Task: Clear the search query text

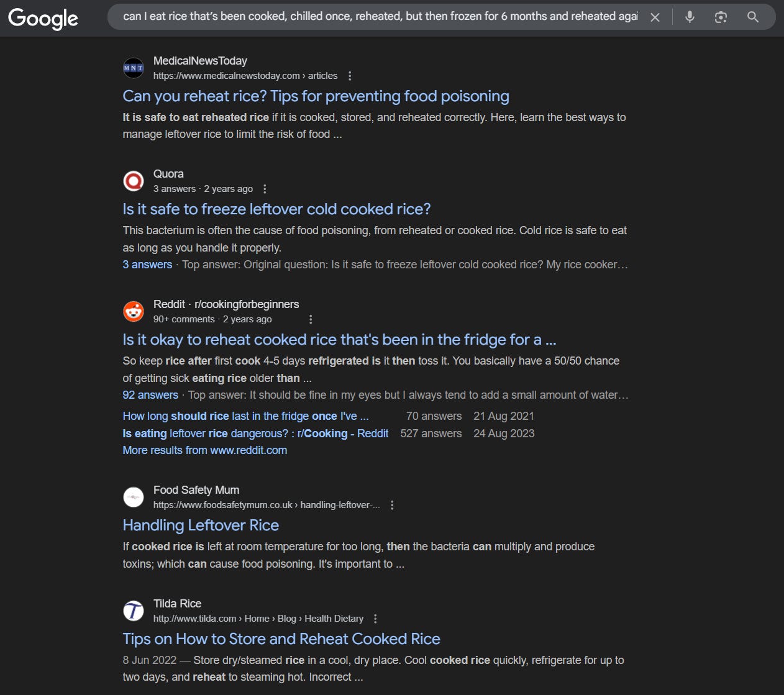Action: [x=655, y=17]
